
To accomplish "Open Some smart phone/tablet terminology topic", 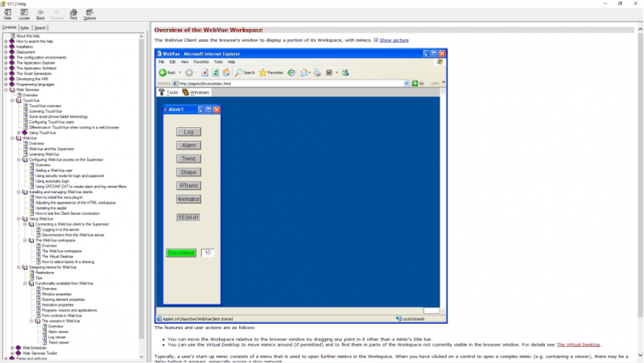I will coord(58,117).
